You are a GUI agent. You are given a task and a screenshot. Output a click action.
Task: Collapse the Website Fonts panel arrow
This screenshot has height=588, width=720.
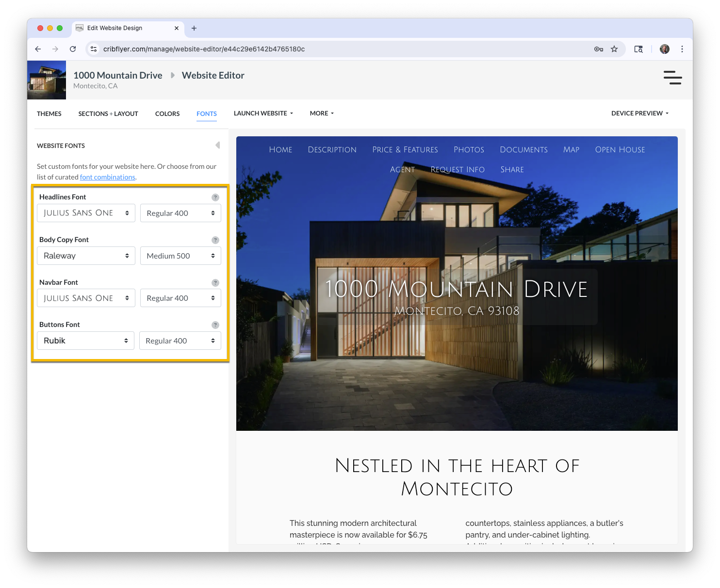click(218, 145)
